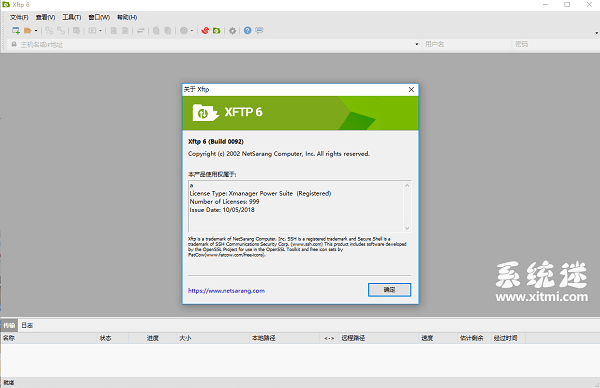Open the 窗口(W) menu
This screenshot has width=600, height=388.
99,17
